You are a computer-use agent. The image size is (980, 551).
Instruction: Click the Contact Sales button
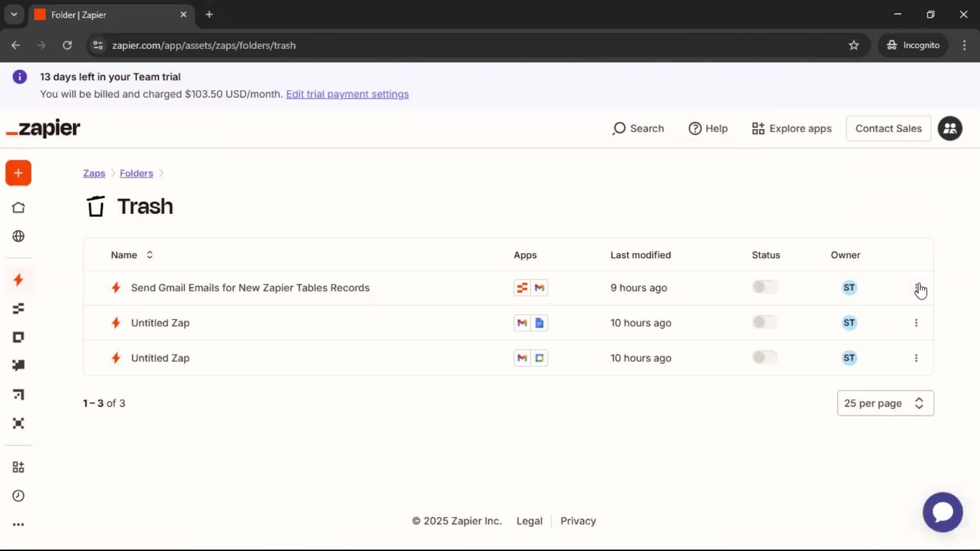click(x=889, y=129)
